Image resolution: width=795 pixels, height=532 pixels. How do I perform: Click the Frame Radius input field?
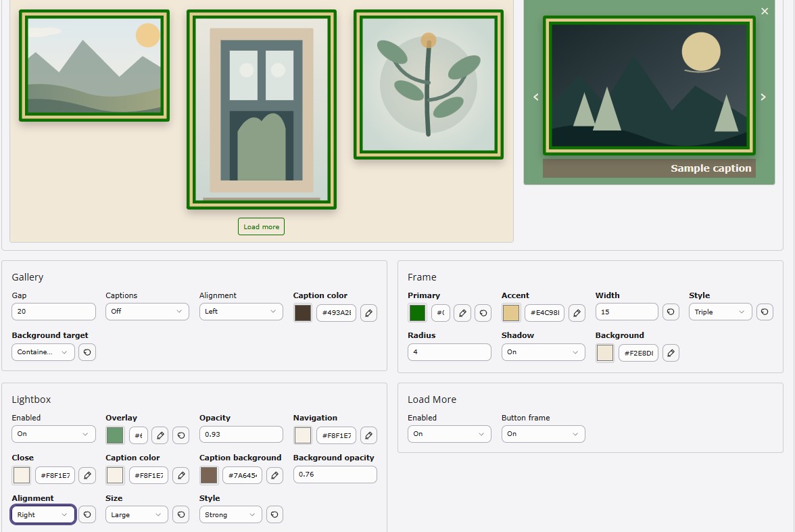(449, 352)
